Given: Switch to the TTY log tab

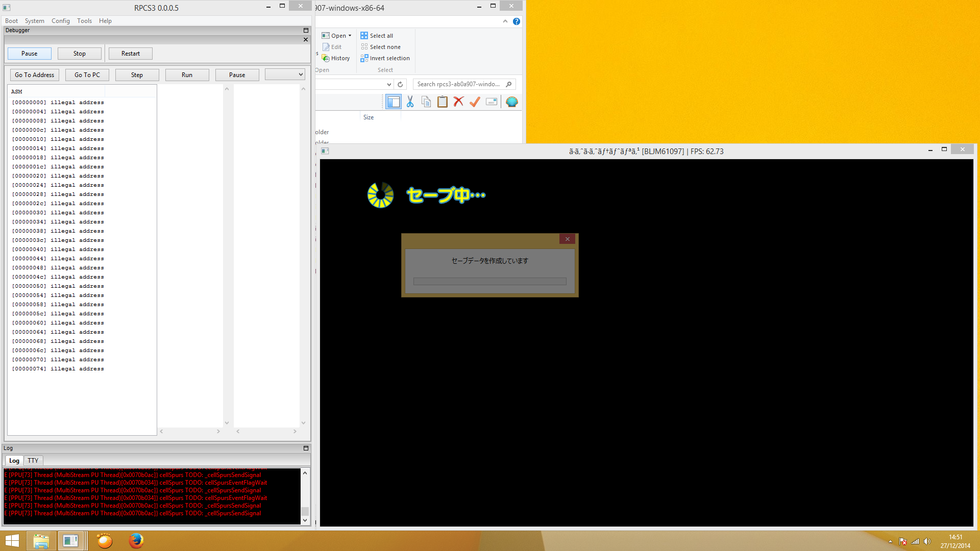Looking at the screenshot, I should [x=33, y=460].
